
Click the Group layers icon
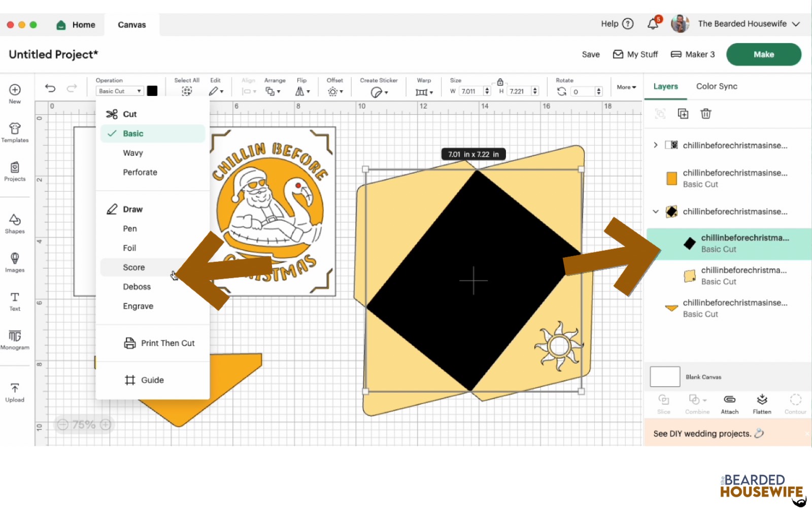[x=660, y=114]
